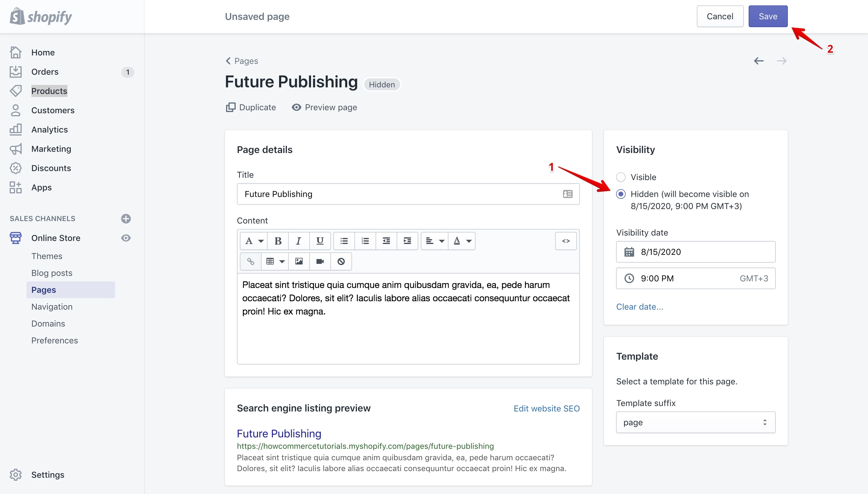Open Preferences in Online Store menu

[x=54, y=340]
